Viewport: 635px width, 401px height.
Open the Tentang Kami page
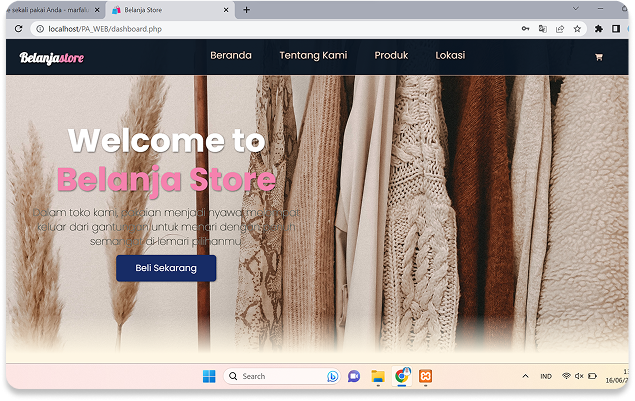pyautogui.click(x=313, y=55)
